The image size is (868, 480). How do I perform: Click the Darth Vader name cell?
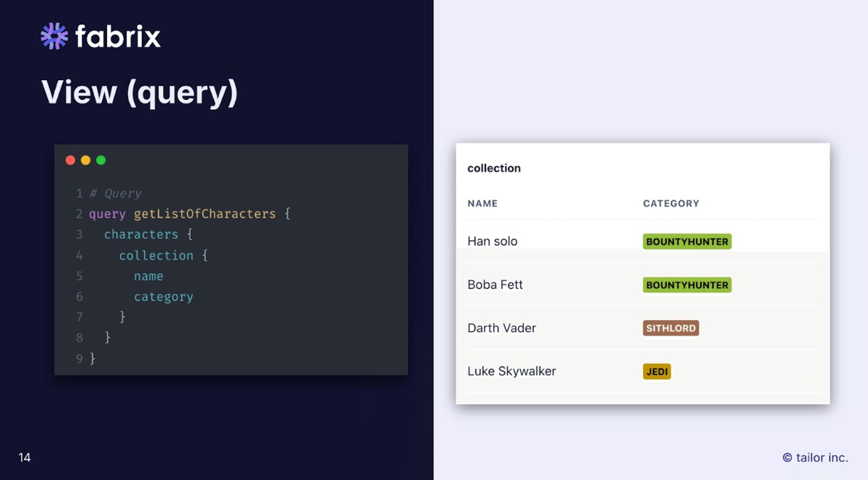pos(501,328)
